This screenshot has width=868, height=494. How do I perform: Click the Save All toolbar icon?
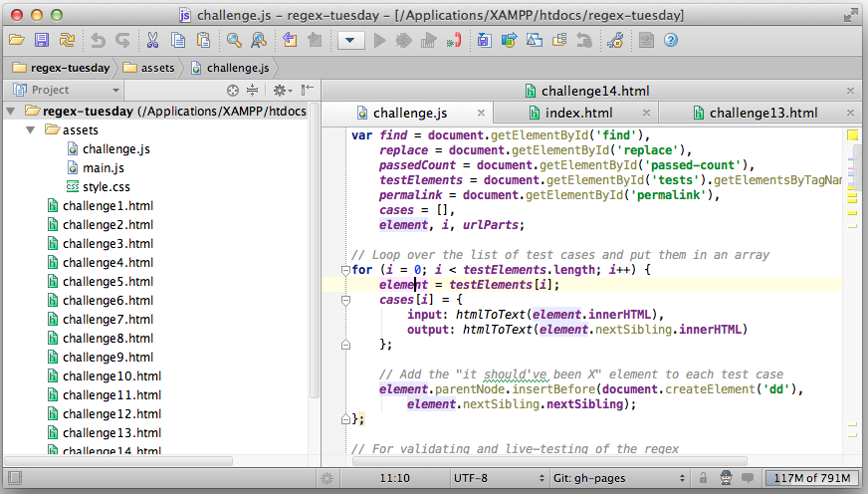(x=42, y=41)
